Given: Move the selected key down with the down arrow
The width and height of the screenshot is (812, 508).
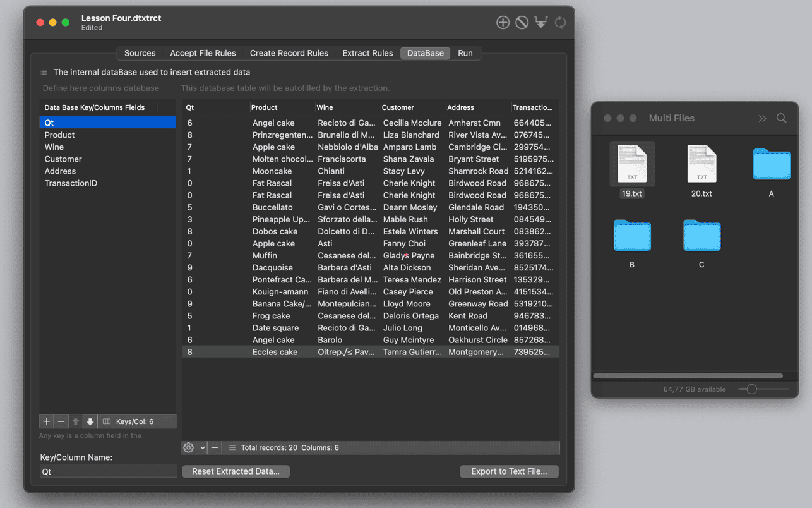Looking at the screenshot, I should pyautogui.click(x=90, y=421).
